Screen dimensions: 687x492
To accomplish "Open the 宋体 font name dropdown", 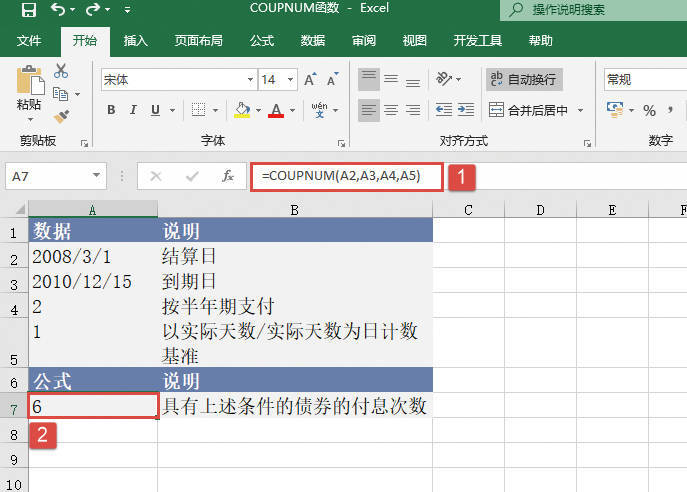I will [x=250, y=80].
